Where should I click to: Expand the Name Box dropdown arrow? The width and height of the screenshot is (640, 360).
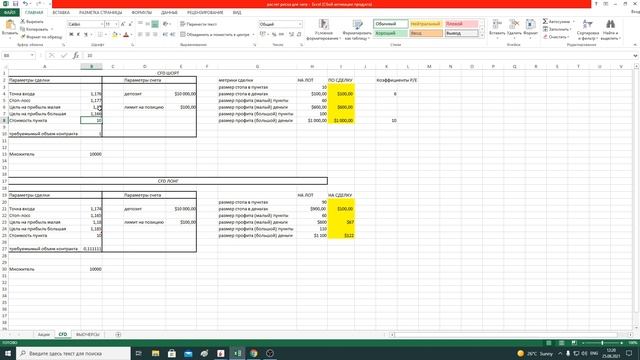(32, 56)
